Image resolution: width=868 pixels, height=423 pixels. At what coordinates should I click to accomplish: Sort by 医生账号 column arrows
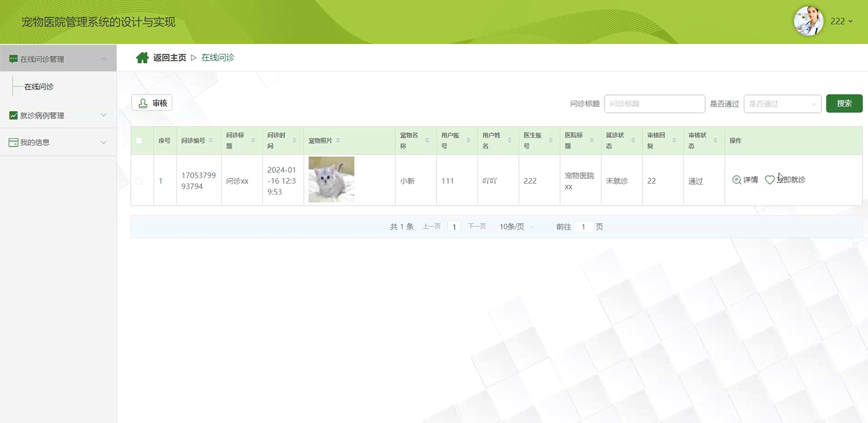551,140
